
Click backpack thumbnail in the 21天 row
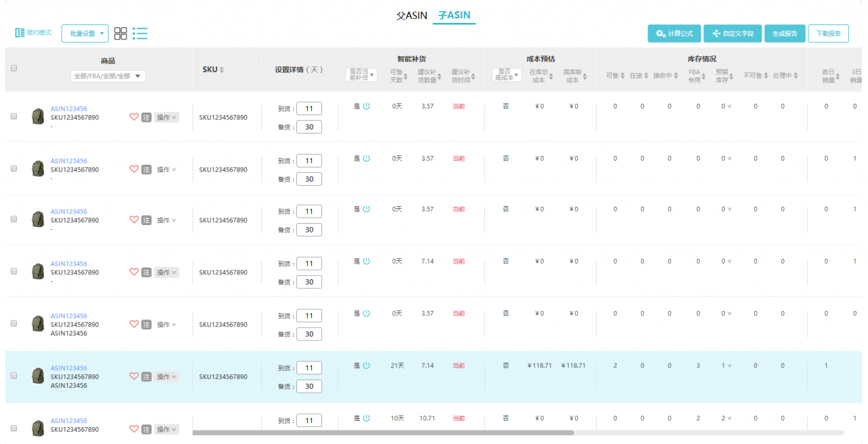(38, 376)
